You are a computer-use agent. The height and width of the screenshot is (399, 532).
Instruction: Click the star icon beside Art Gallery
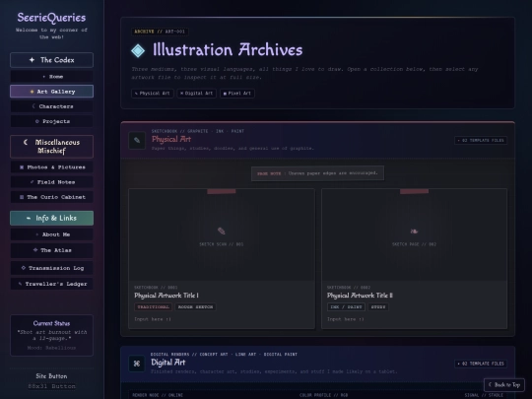click(32, 92)
